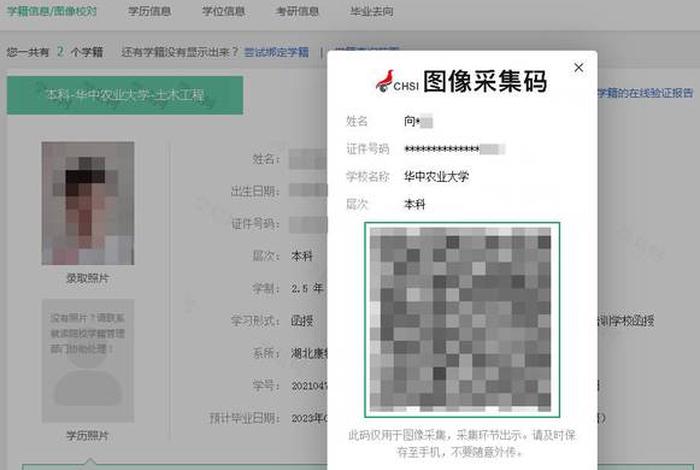This screenshot has width=700, height=470.
Task: Click the 尝试绑定学籍 link
Action: tap(276, 52)
